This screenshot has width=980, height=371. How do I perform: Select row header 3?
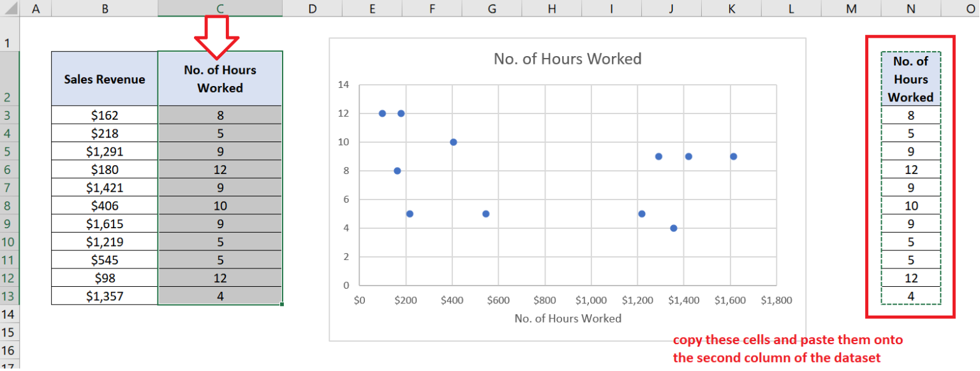point(8,115)
